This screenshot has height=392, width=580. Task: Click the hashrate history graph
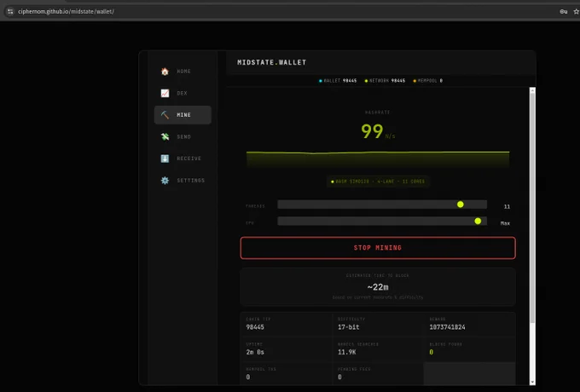(x=378, y=159)
